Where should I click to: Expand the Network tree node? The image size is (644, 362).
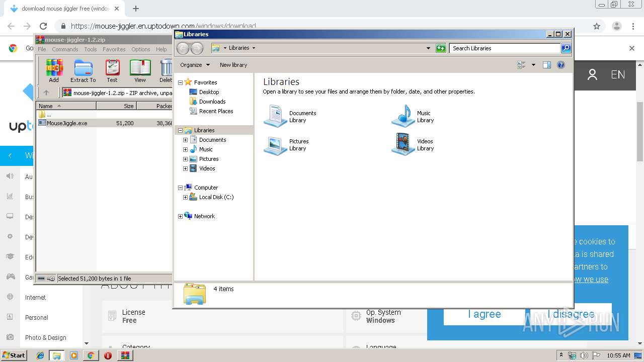tap(181, 216)
